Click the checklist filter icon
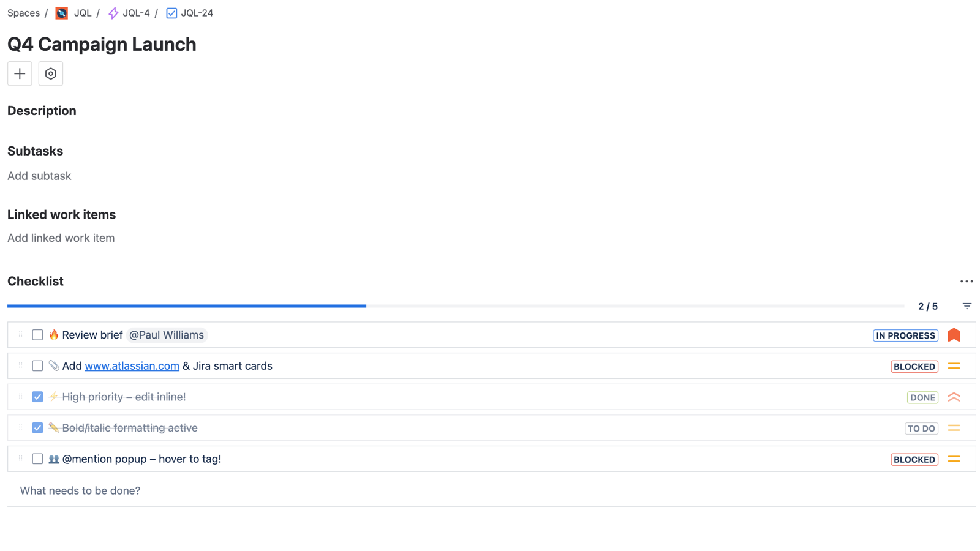The height and width of the screenshot is (551, 980). tap(967, 306)
